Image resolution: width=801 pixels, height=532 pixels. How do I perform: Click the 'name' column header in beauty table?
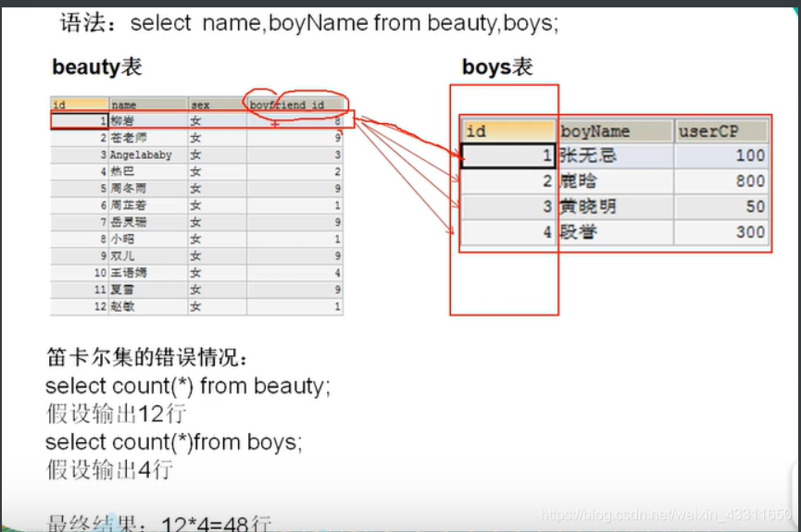pos(148,105)
